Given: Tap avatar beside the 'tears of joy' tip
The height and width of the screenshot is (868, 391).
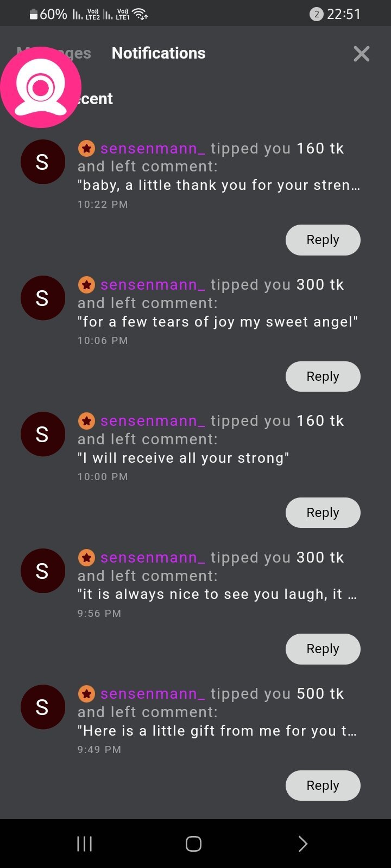Looking at the screenshot, I should click(x=42, y=298).
